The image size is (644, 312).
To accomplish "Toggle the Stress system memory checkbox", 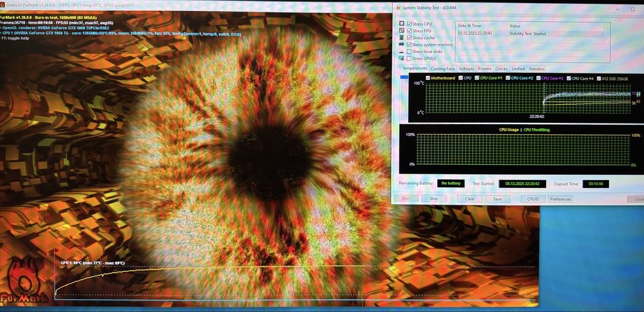I will [409, 45].
